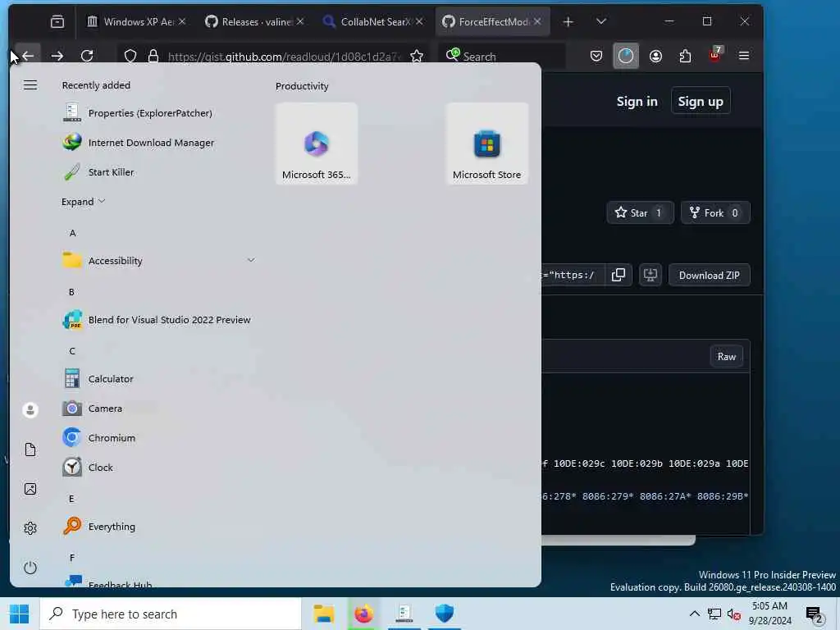Open the Firefox application menu
Image resolution: width=840 pixels, height=630 pixels.
(x=744, y=56)
